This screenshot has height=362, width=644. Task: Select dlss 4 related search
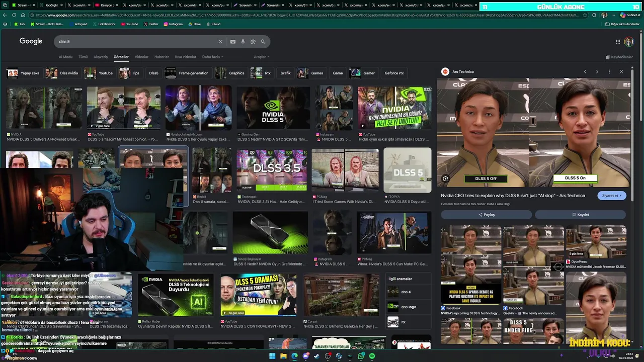coord(409,292)
